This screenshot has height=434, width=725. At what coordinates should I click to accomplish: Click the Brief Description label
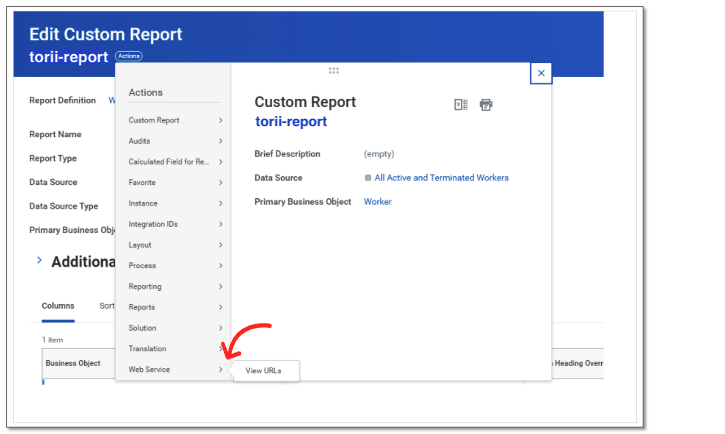tap(287, 154)
